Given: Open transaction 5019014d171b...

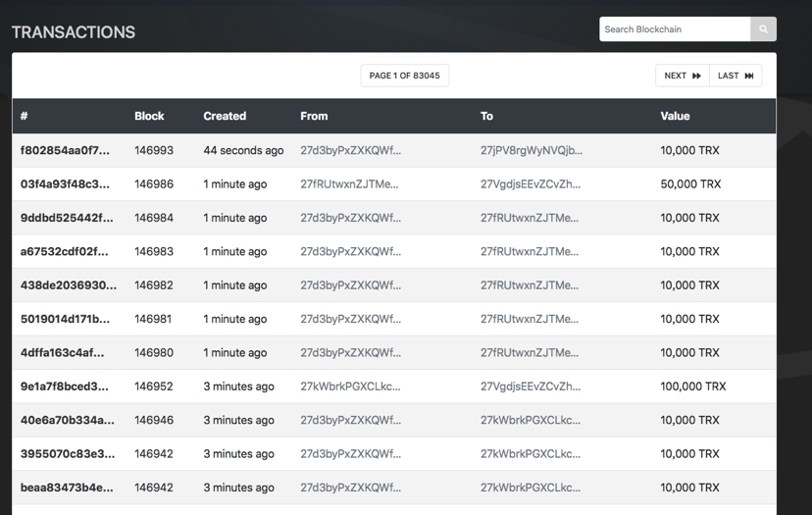Looking at the screenshot, I should point(66,319).
